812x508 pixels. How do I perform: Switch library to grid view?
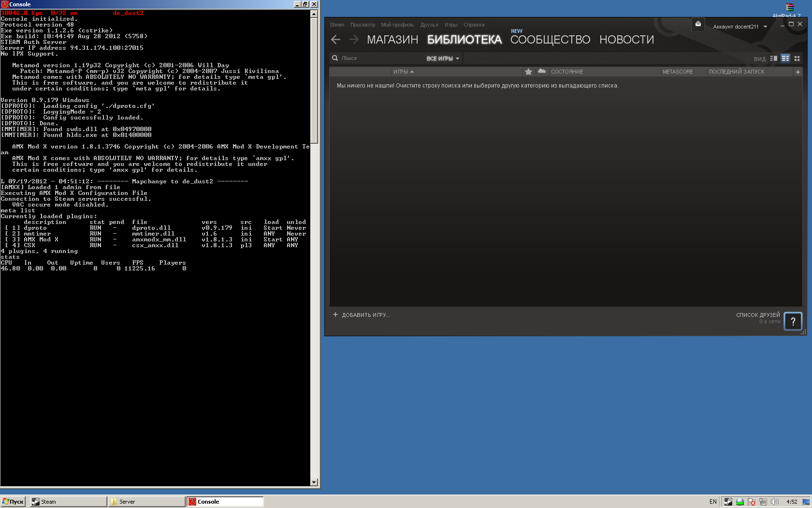coord(797,59)
